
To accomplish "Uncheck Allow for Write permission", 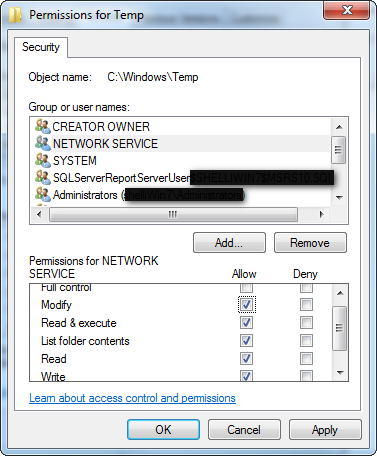I will [x=247, y=376].
